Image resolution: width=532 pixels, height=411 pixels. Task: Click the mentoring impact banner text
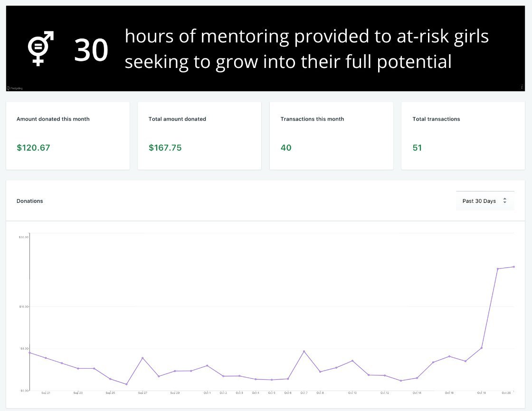306,49
